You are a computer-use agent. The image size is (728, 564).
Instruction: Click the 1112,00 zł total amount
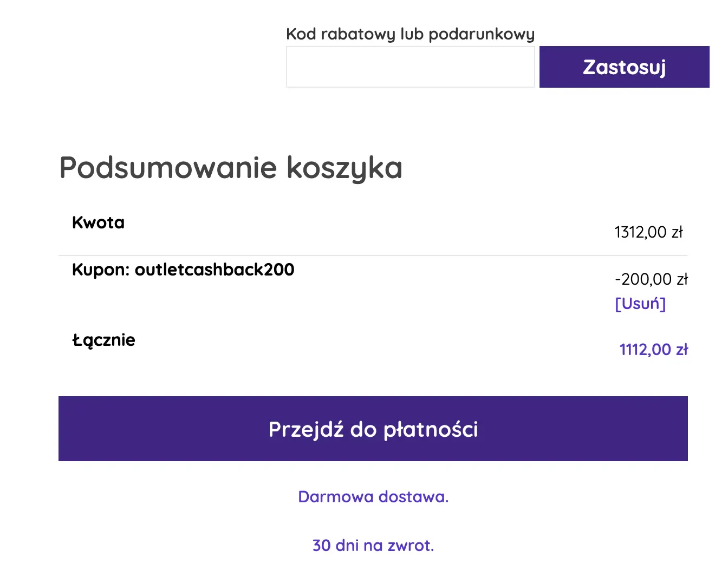point(654,349)
